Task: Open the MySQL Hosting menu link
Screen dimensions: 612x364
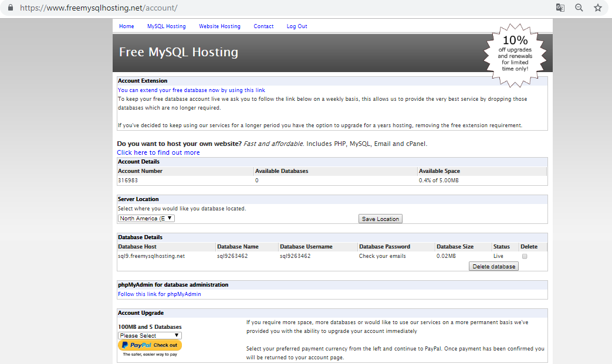Action: 166,26
